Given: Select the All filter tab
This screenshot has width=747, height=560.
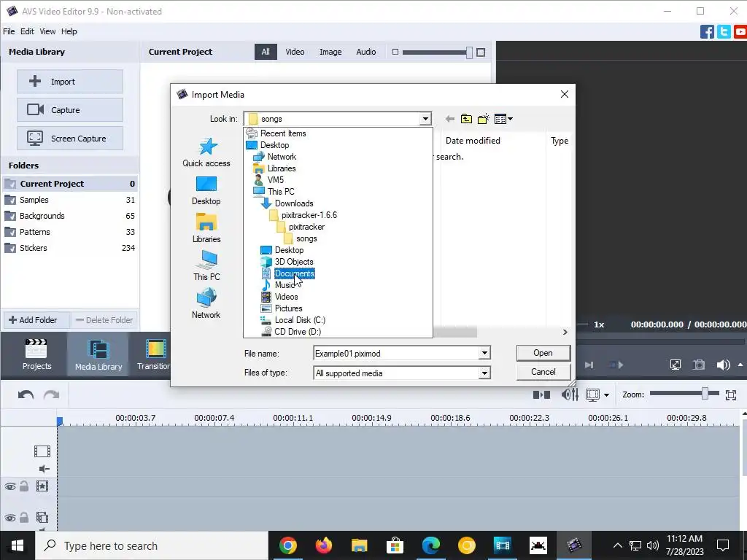Looking at the screenshot, I should point(266,52).
